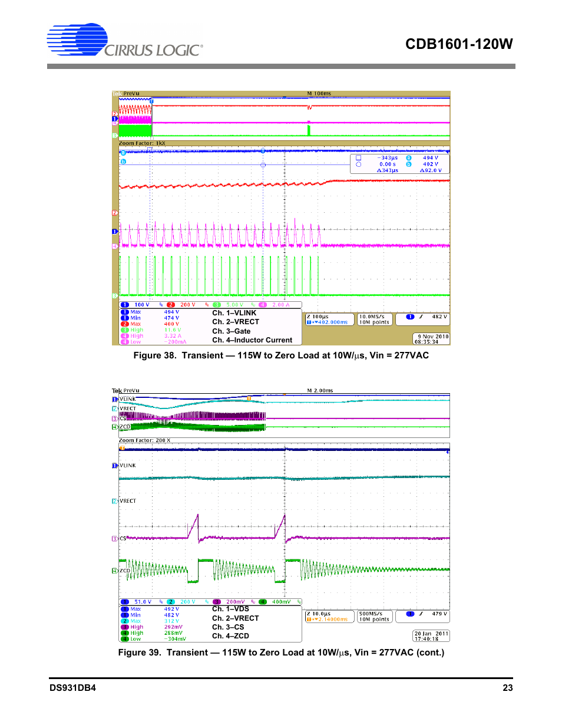Viewport: 562px width, 728px height.
Task: Click 'Tek PreVu' label atop Figure 39
Action: coord(126,391)
